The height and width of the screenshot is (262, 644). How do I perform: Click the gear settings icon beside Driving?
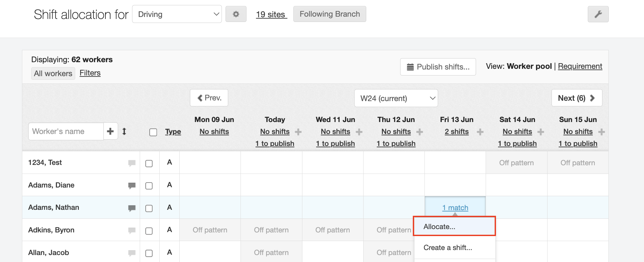(236, 14)
